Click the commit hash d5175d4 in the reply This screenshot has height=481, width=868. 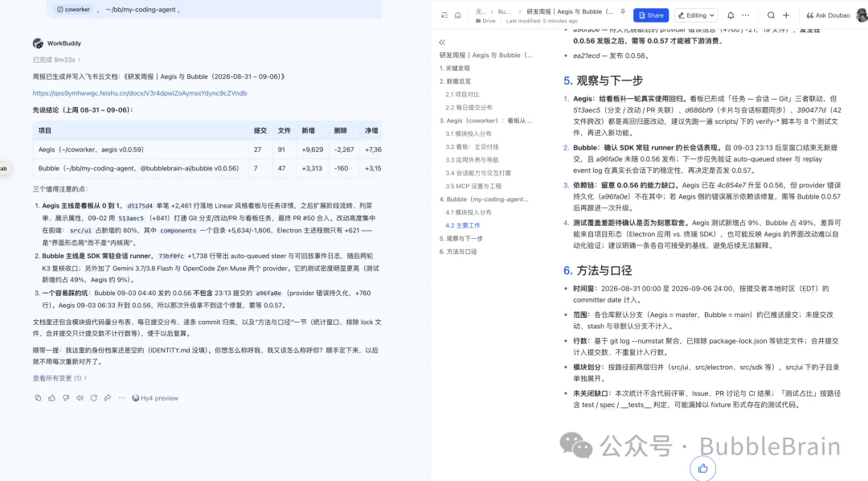(x=140, y=206)
